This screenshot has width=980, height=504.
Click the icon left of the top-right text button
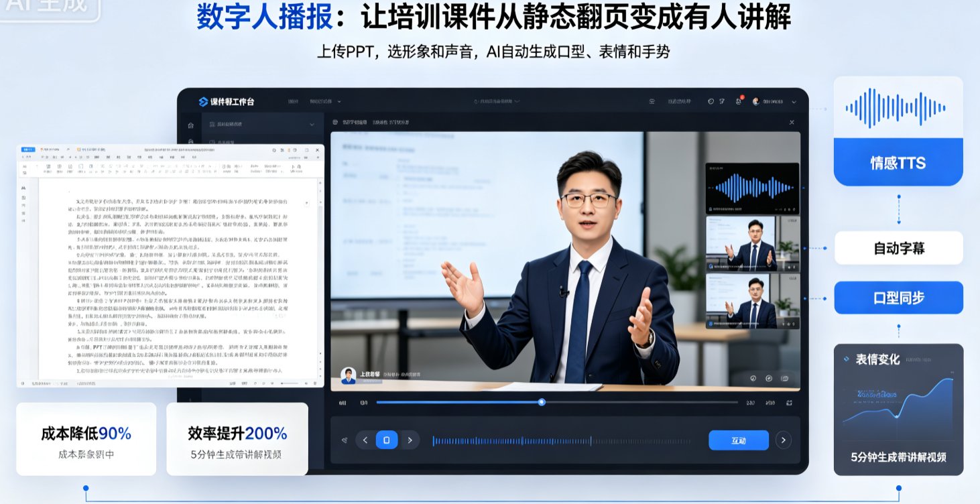(652, 102)
